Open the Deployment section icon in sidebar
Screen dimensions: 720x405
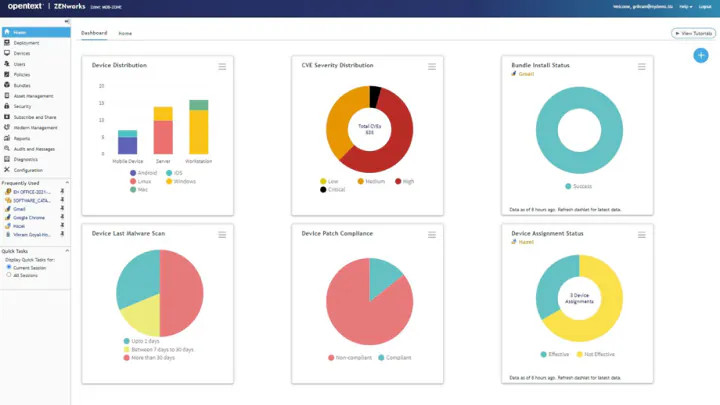point(7,43)
